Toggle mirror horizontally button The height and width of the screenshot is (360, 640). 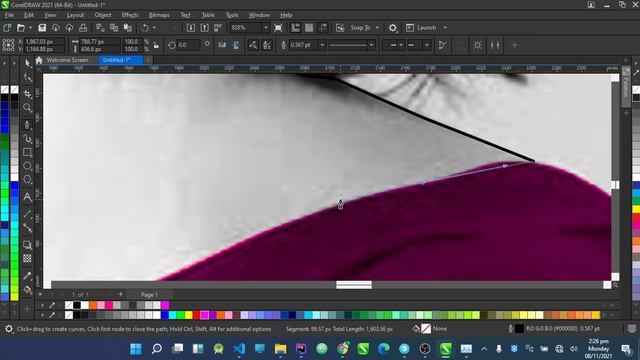(x=222, y=45)
